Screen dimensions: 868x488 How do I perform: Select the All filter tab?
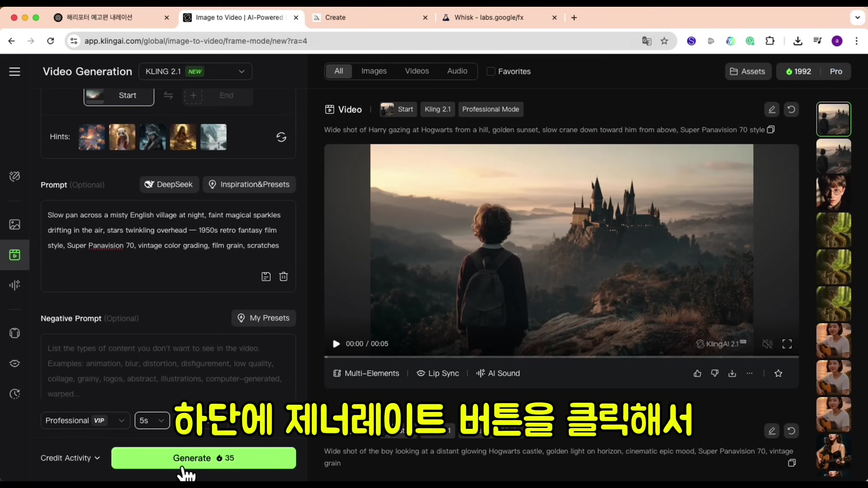click(x=339, y=71)
